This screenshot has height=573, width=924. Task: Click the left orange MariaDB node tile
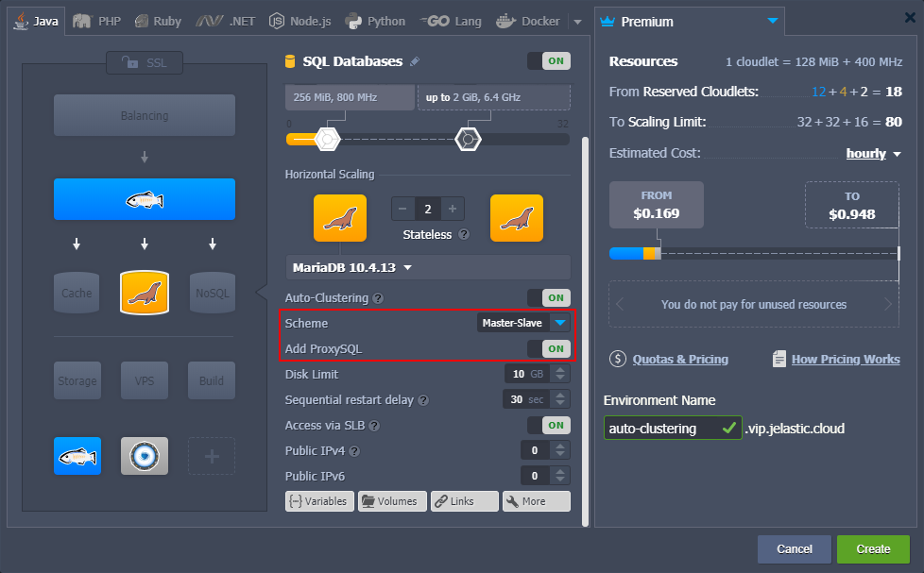[340, 218]
